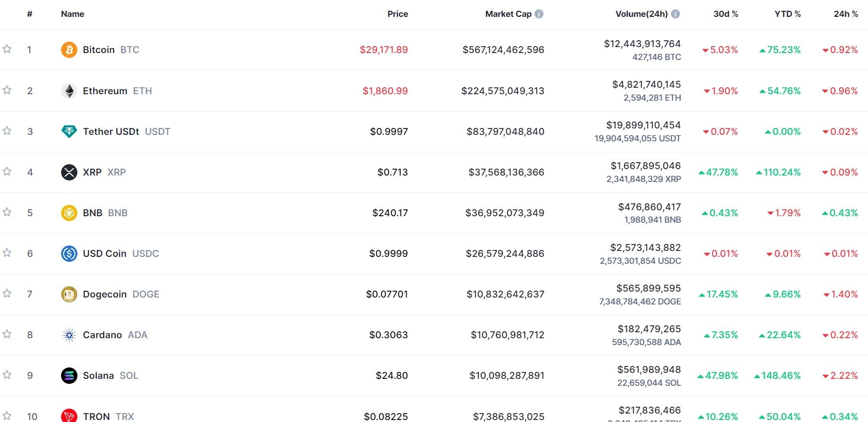This screenshot has width=868, height=422.
Task: Click the XRP logo icon
Action: (69, 172)
